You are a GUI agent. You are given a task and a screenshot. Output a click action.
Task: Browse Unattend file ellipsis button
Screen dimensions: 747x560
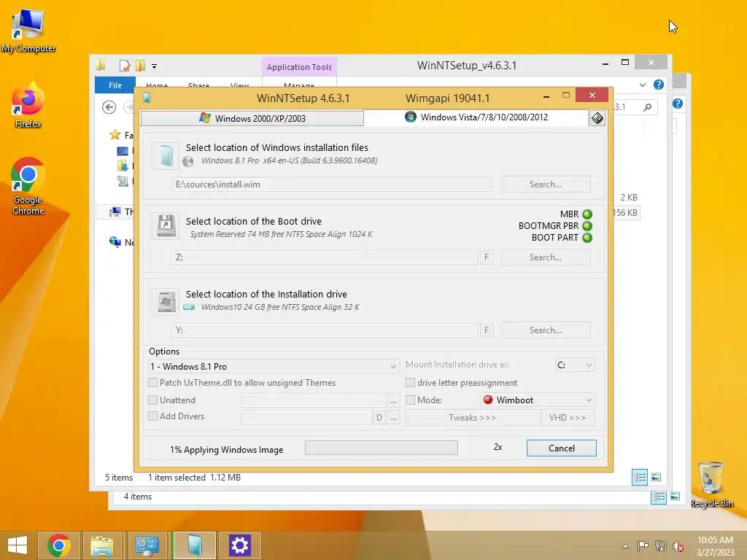tap(393, 401)
